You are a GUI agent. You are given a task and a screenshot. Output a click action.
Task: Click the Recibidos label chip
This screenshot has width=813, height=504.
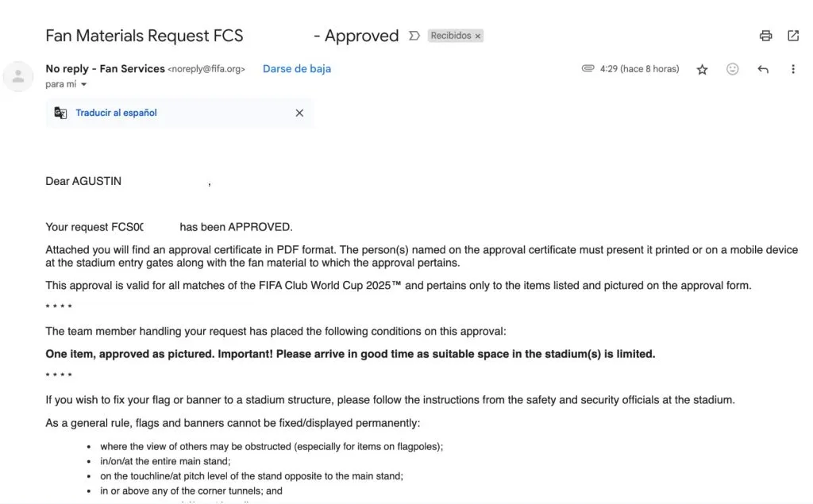pyautogui.click(x=450, y=36)
